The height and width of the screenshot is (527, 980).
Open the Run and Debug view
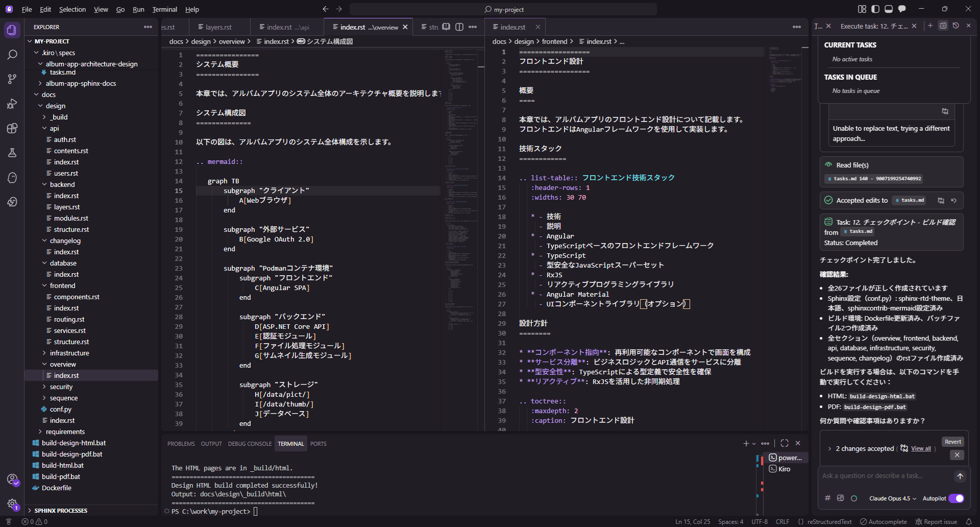coord(12,104)
